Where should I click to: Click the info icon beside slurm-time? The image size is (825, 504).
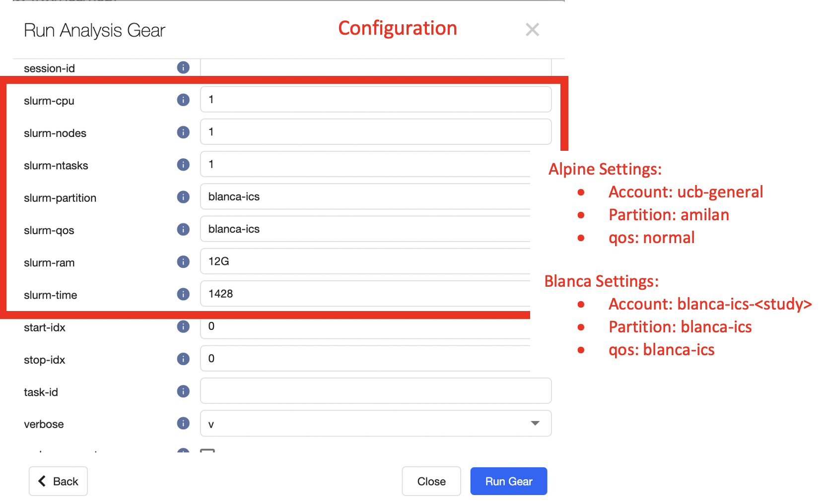click(x=183, y=294)
